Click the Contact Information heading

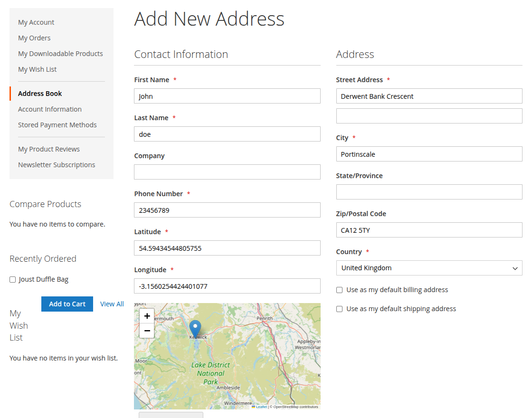(181, 54)
